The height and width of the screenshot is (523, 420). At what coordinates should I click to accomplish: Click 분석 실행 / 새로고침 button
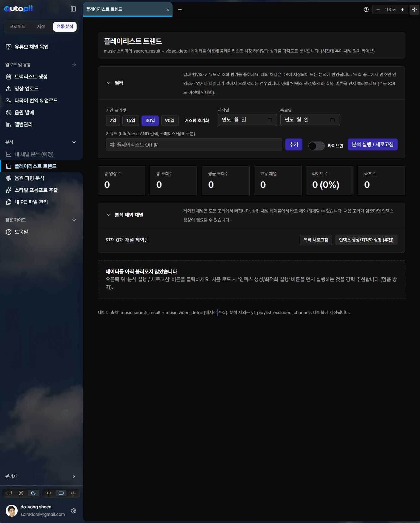click(373, 144)
